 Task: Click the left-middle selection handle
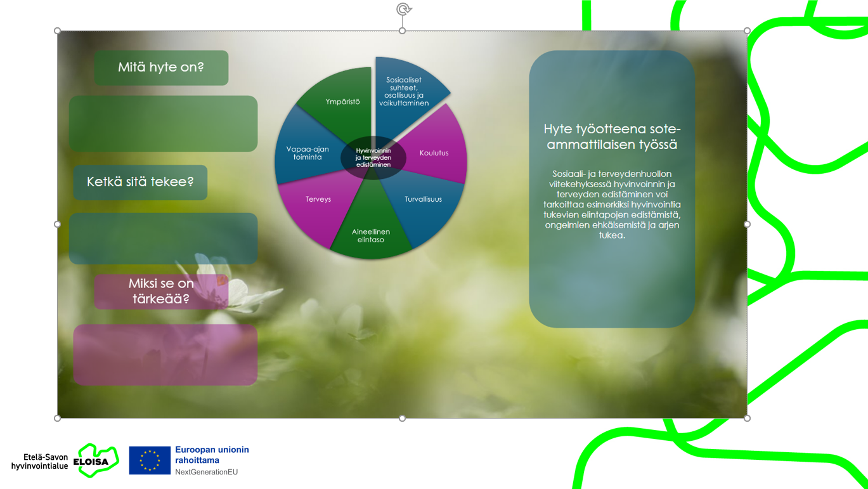[58, 224]
